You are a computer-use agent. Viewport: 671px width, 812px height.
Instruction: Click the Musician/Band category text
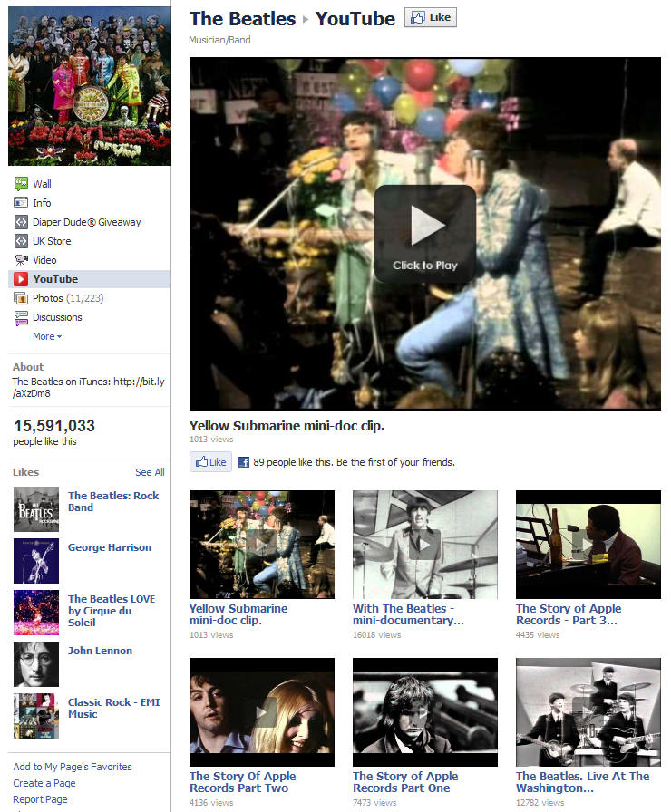219,40
